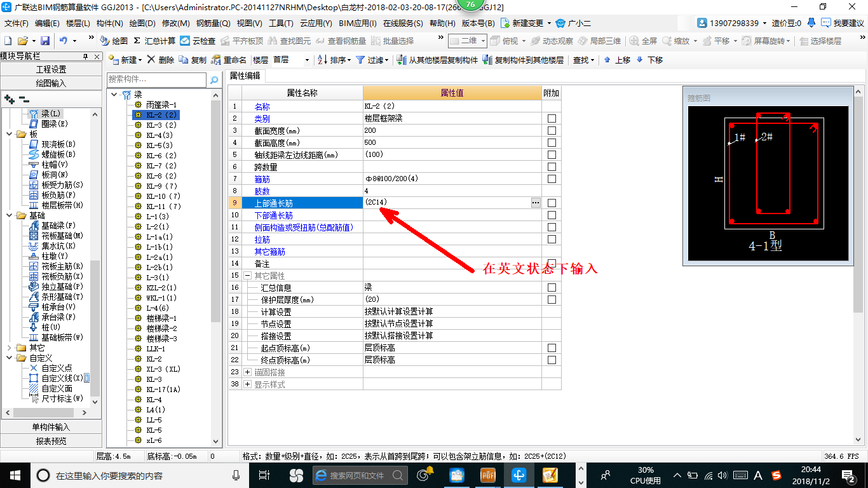Screen dimensions: 868x488
Task: Click the new file icon in toolbar
Action: coord(8,41)
